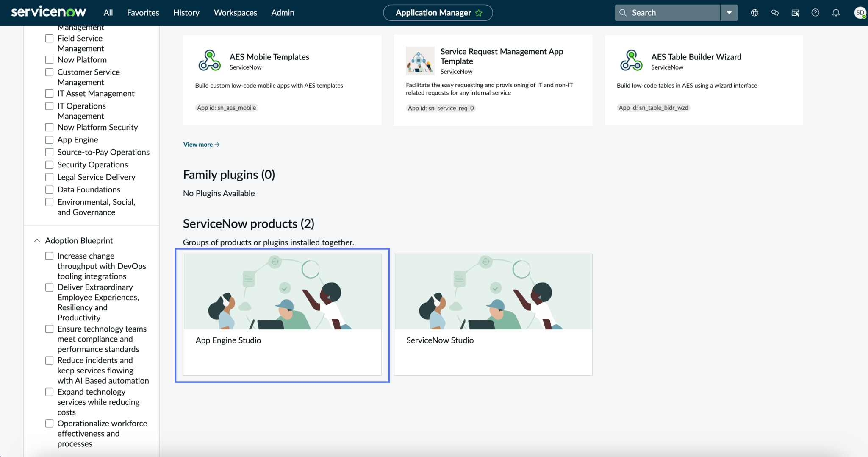868x457 pixels.
Task: Check the Legal Service Delivery checkbox
Action: click(x=50, y=177)
